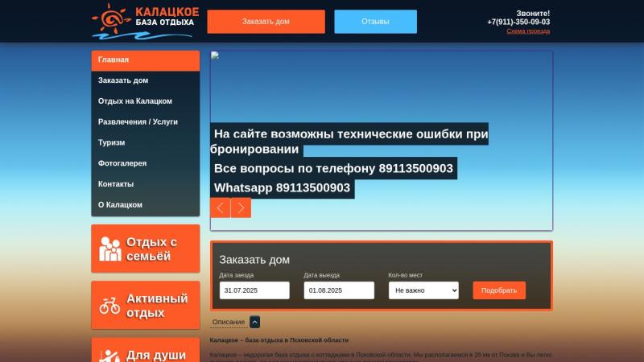Open О Калацком menu item

click(146, 205)
